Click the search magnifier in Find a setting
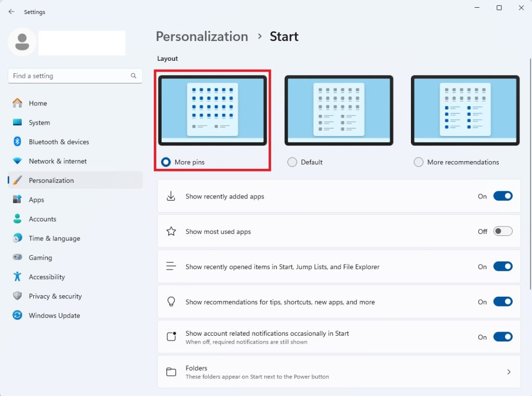This screenshot has height=396, width=532. (134, 75)
